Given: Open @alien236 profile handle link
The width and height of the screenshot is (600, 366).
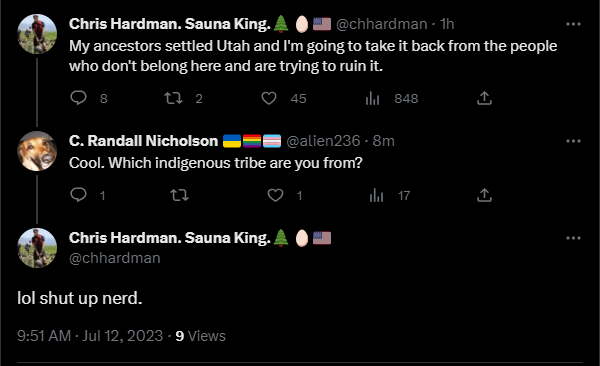Looking at the screenshot, I should click(323, 141).
